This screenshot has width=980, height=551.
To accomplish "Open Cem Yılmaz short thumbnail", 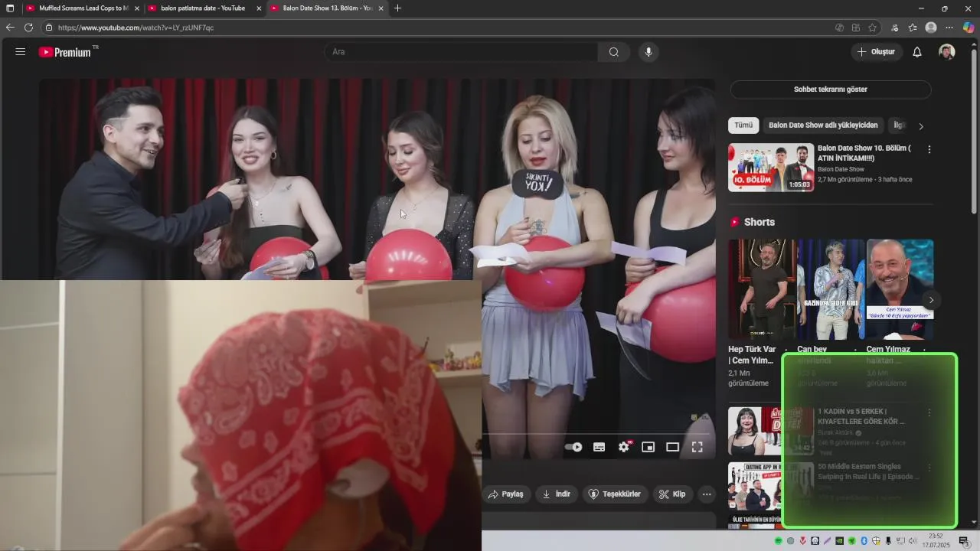I will tap(900, 289).
